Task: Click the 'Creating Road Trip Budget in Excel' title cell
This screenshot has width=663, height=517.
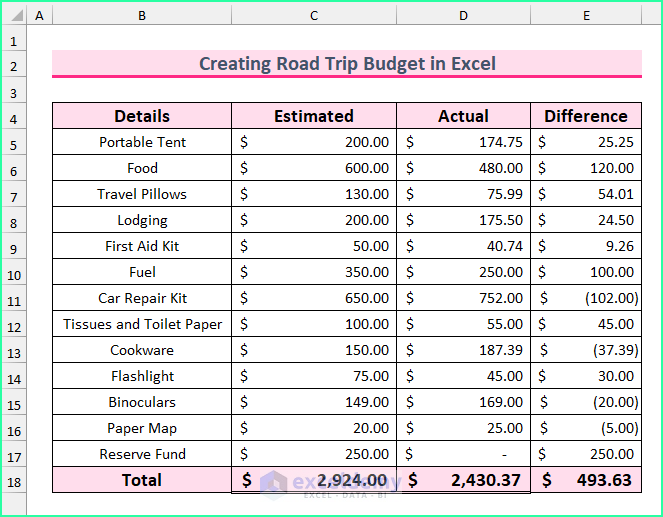Action: 346,64
